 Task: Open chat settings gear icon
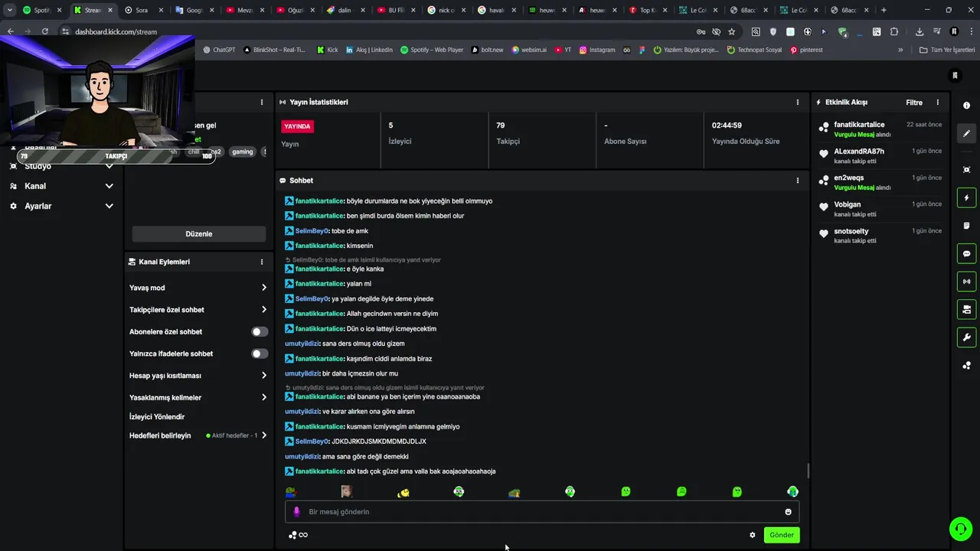click(752, 535)
